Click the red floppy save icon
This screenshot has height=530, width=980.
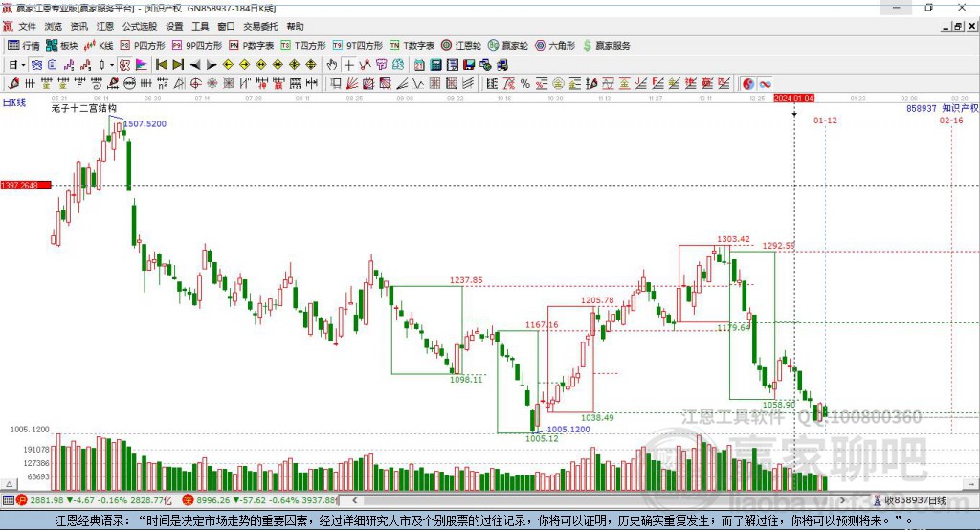coord(469,65)
